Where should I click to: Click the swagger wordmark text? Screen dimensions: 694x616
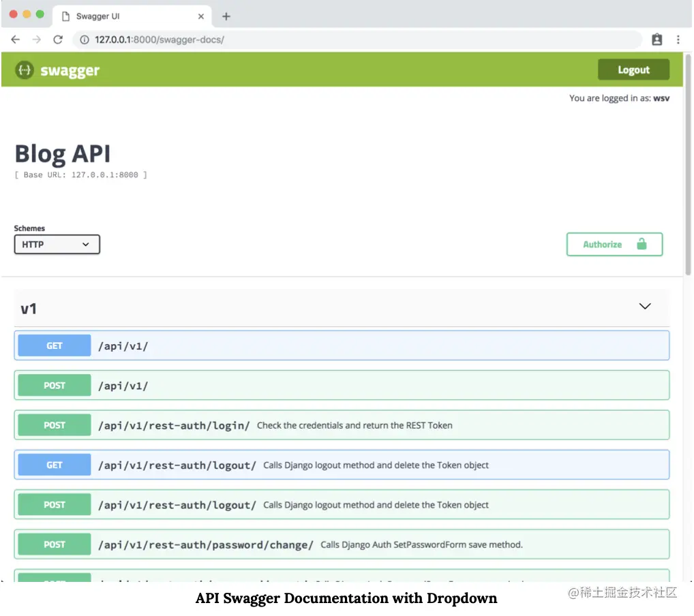[x=70, y=71]
